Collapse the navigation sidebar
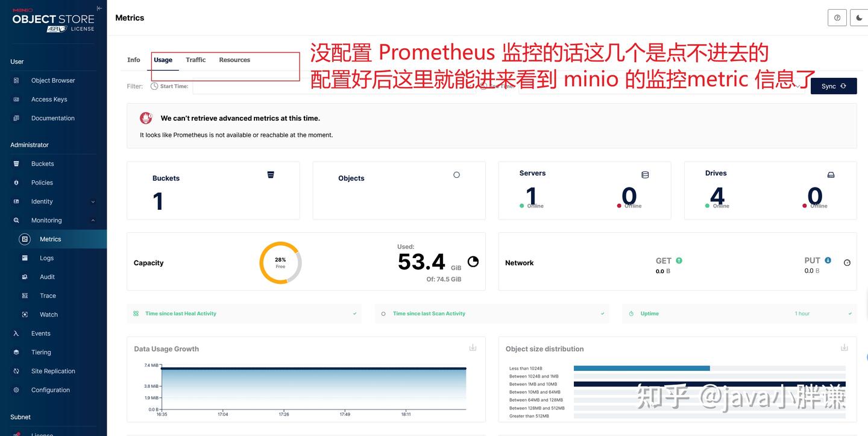Screen dimensions: 868x436 coord(99,8)
